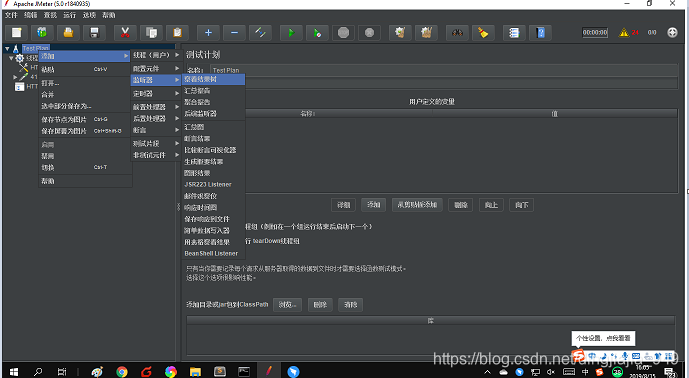Reset search with the broom icon
This screenshot has width=689, height=378.
(483, 33)
